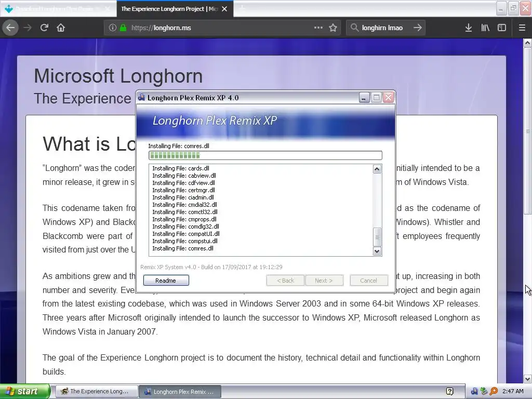The width and height of the screenshot is (532, 399).
Task: Select log line Installing File: certmgr.dll
Action: [183, 190]
